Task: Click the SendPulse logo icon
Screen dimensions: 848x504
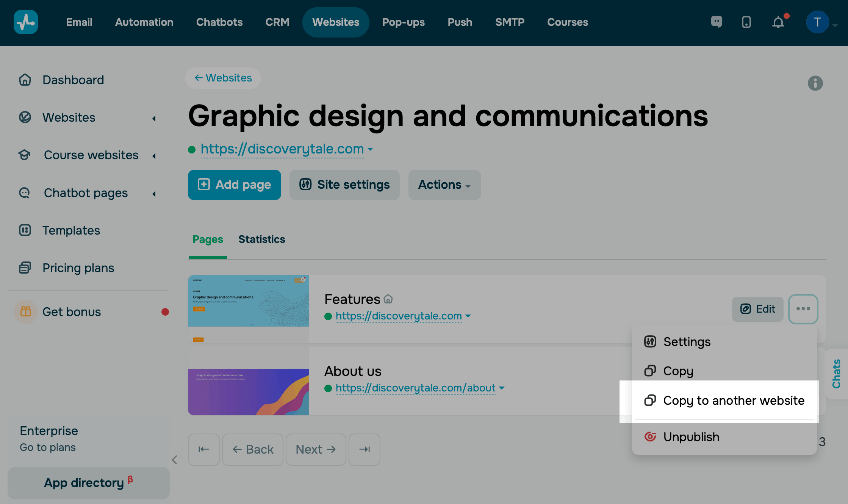Action: coord(26,22)
